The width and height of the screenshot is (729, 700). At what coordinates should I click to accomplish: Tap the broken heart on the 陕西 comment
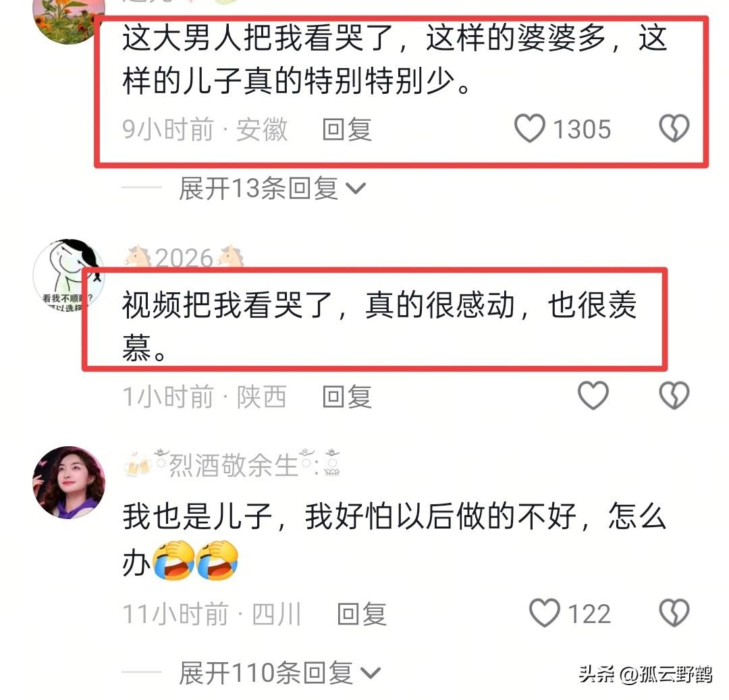[x=674, y=396]
